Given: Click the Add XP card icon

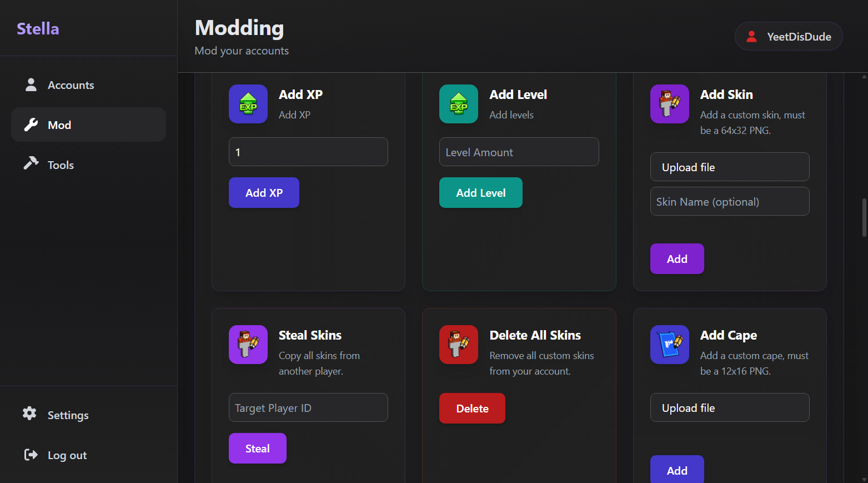Looking at the screenshot, I should (x=248, y=104).
